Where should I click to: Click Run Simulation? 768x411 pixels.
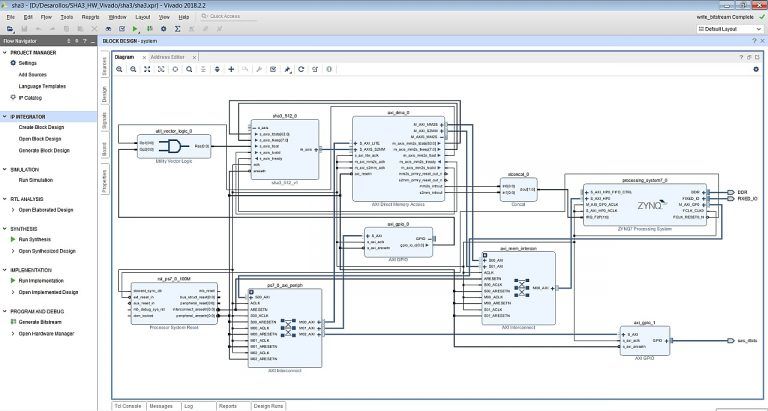click(x=36, y=180)
